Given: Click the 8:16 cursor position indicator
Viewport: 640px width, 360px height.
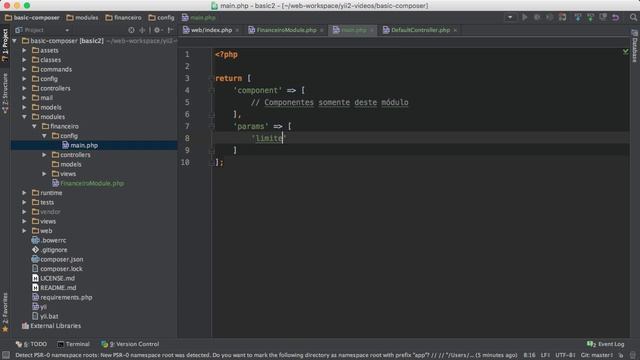Looking at the screenshot, I should [529, 355].
